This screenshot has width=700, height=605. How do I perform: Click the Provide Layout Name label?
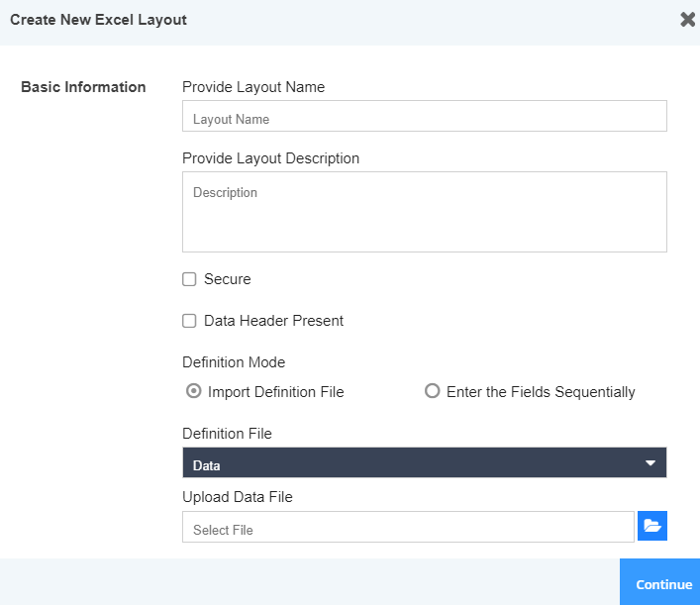(253, 87)
